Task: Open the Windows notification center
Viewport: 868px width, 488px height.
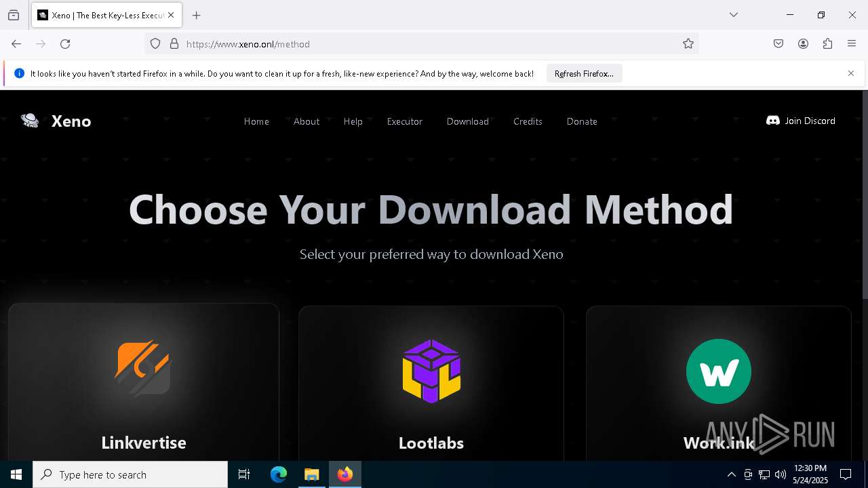Action: click(x=846, y=474)
